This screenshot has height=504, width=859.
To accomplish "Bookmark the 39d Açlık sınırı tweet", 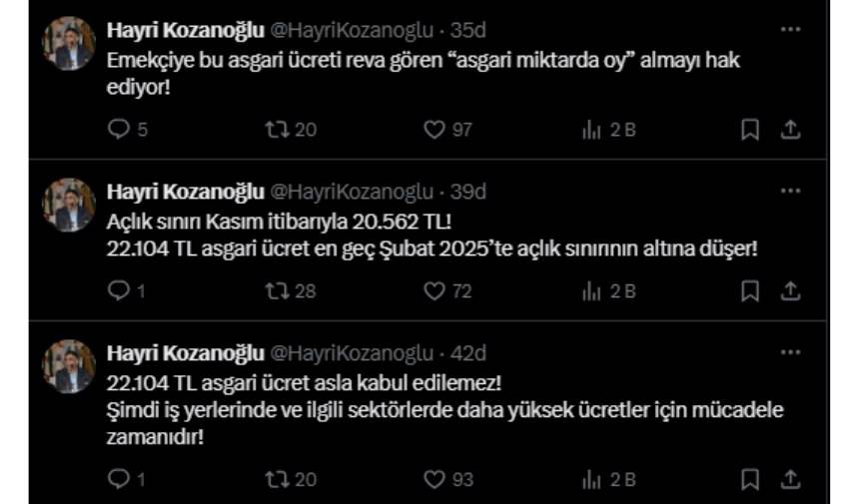I will point(750,291).
